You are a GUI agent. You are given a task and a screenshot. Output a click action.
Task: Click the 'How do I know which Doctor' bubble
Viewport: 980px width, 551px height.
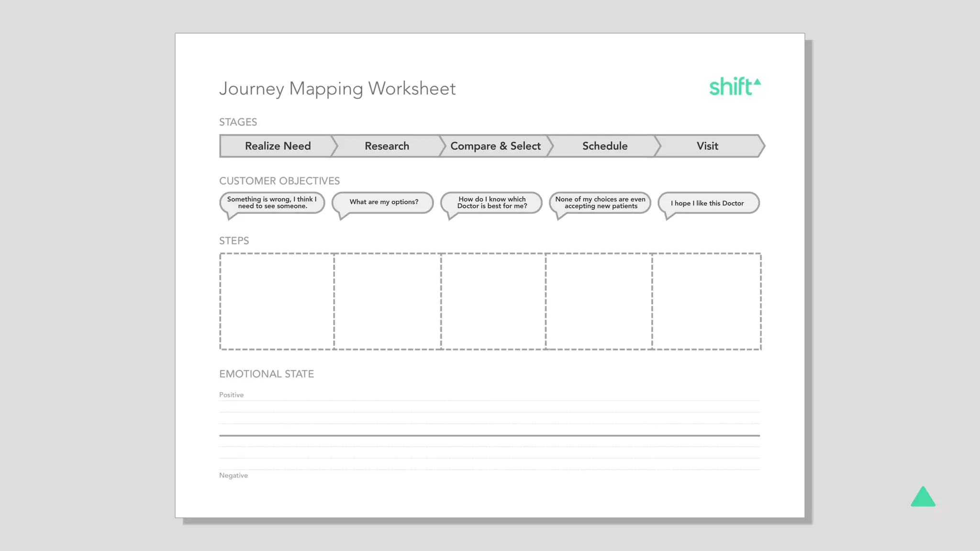coord(492,203)
